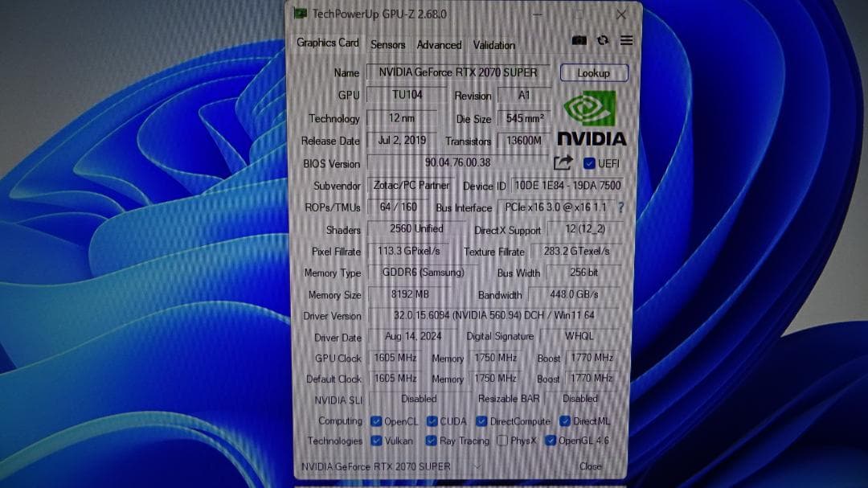Click the ROPs/TMUs value 64 / 160
This screenshot has height=488, width=868.
(398, 207)
